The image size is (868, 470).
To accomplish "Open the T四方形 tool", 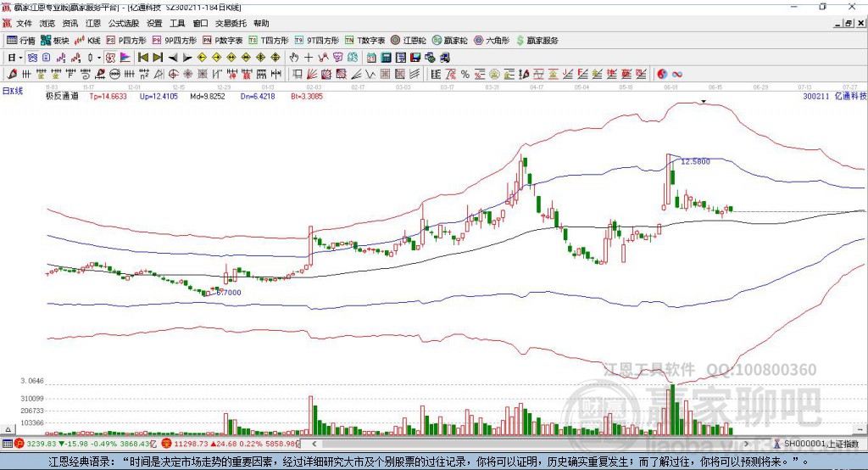I will pyautogui.click(x=269, y=41).
